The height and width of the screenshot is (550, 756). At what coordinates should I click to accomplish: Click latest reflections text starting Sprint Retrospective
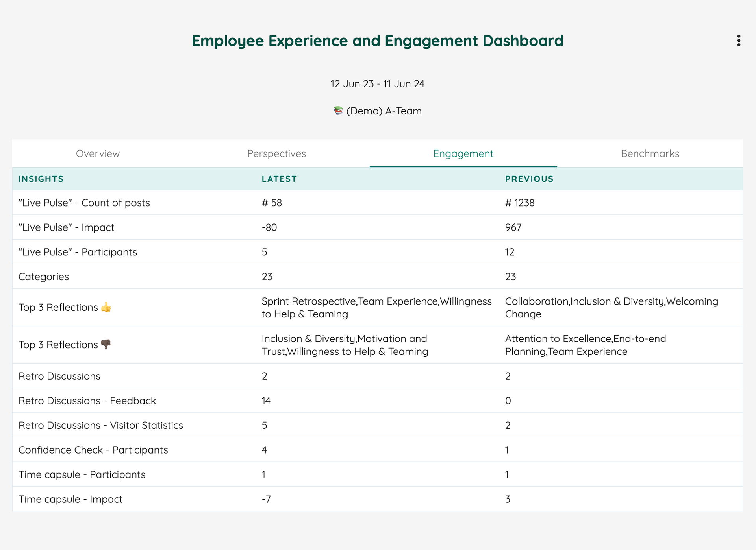[377, 308]
